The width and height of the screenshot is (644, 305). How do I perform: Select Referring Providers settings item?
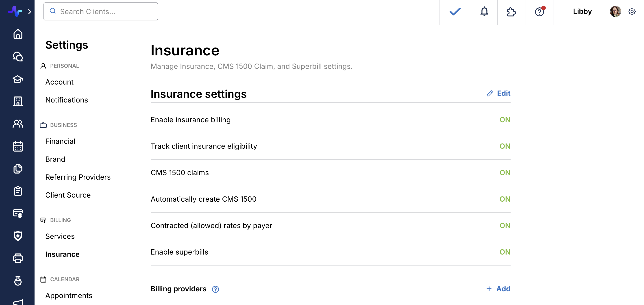click(78, 177)
